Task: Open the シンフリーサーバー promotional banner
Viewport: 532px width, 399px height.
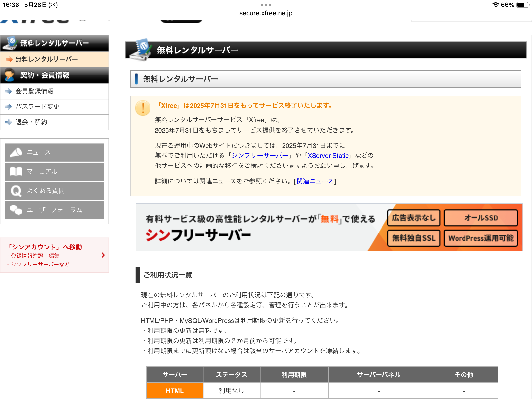Action: (x=329, y=227)
